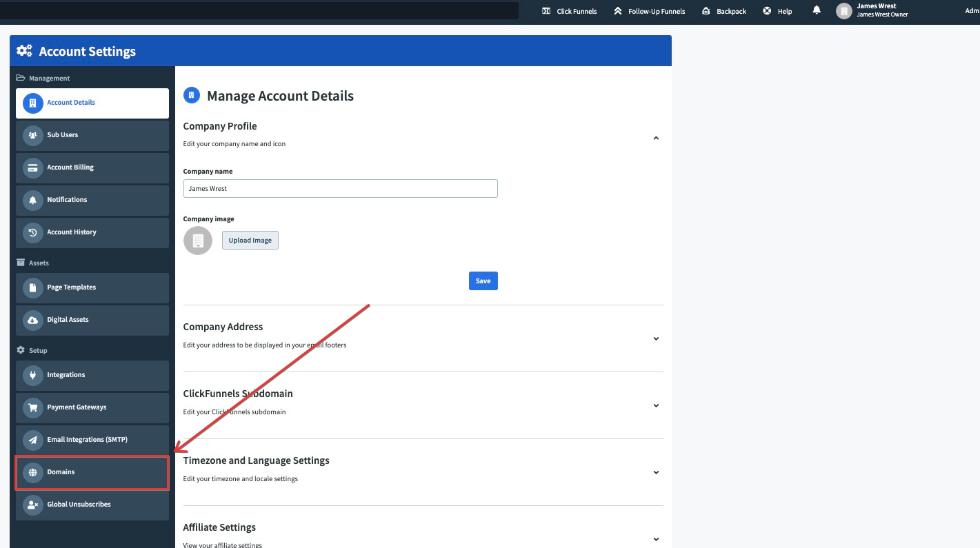
Task: Click the Notifications bell icon in sidebar
Action: [x=32, y=200]
